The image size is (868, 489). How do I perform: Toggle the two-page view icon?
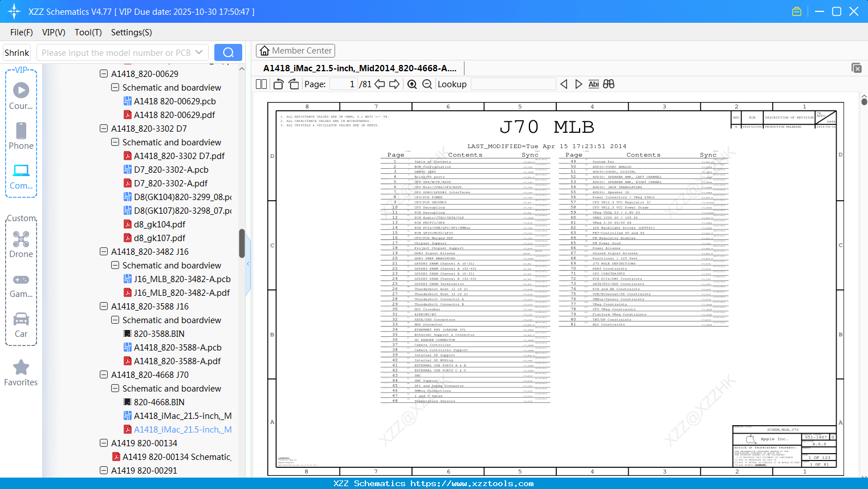(x=262, y=84)
